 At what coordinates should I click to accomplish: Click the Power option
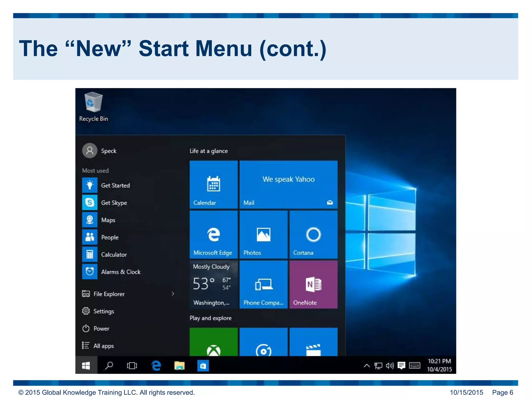pos(96,329)
